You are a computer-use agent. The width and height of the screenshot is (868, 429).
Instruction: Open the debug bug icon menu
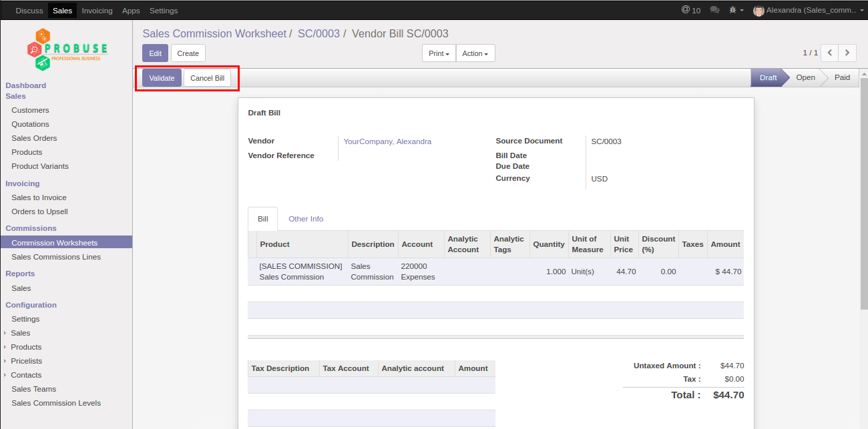click(736, 10)
